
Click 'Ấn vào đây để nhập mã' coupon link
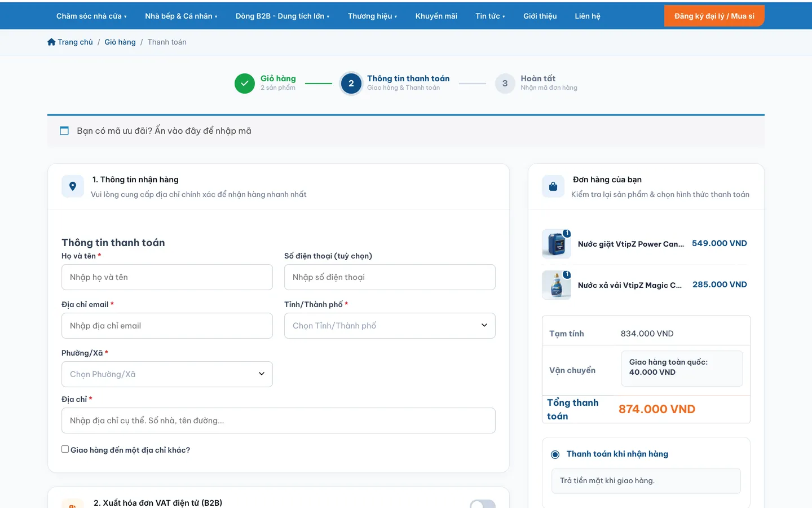(x=203, y=131)
